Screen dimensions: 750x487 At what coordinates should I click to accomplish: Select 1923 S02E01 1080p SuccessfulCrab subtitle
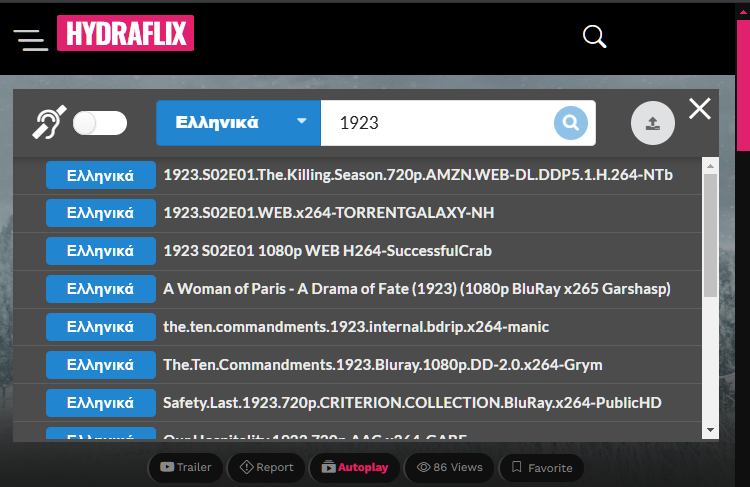(x=328, y=251)
